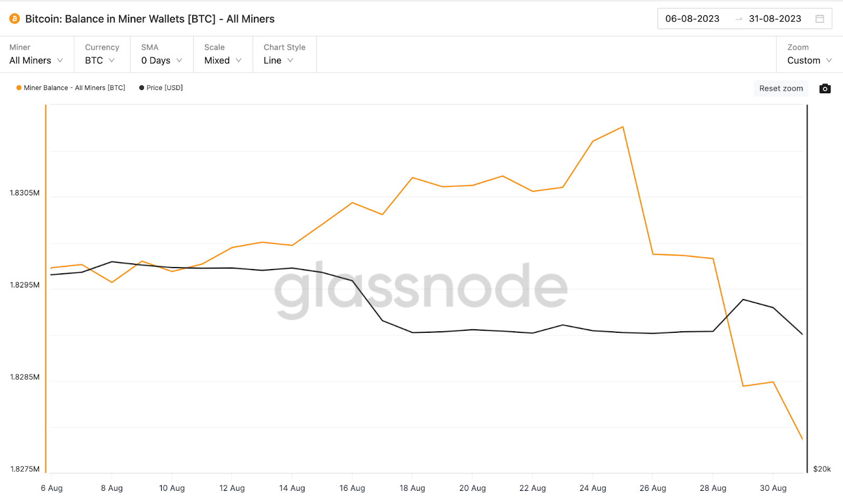Edit the start date 06-08-2023 field

pos(692,19)
